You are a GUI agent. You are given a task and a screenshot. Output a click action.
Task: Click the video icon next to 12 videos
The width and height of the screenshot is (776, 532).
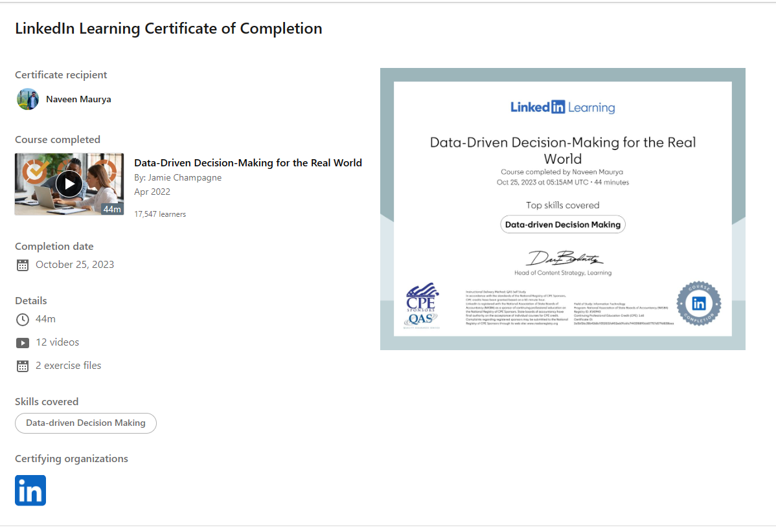23,342
